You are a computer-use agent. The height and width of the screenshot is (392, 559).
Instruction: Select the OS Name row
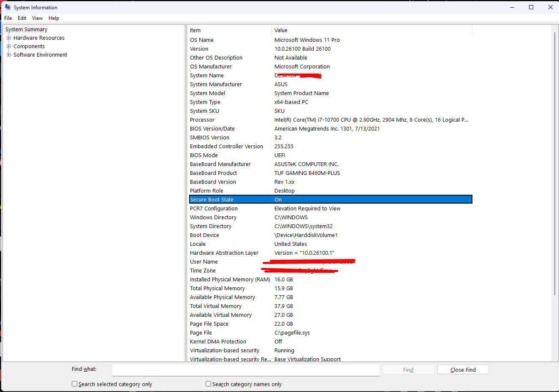pyautogui.click(x=331, y=40)
